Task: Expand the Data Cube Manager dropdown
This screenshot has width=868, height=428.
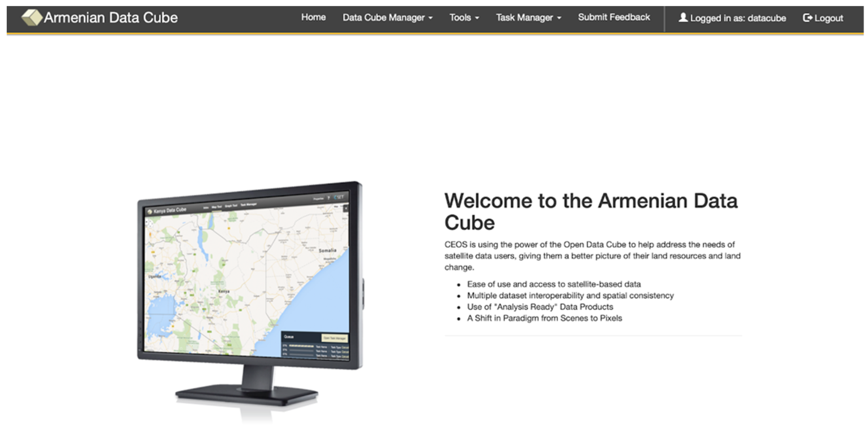Action: click(387, 17)
